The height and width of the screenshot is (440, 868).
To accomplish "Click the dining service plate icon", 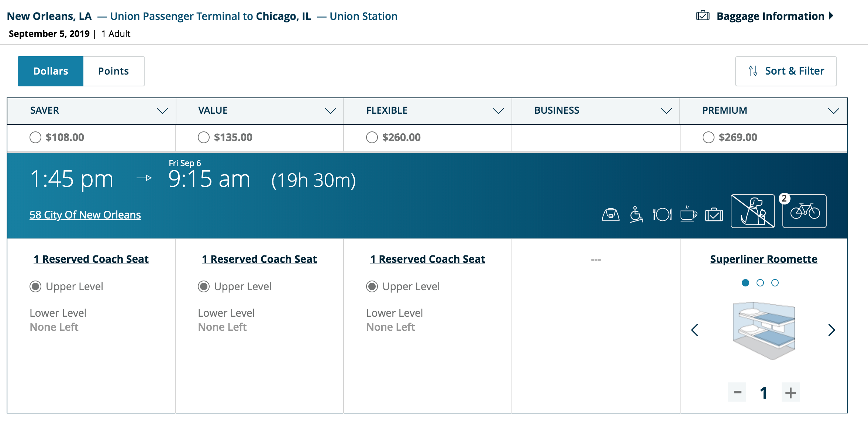I will point(662,214).
